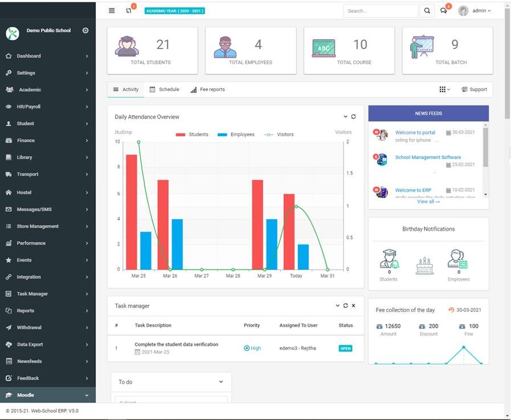Click into the Search input field

click(380, 11)
